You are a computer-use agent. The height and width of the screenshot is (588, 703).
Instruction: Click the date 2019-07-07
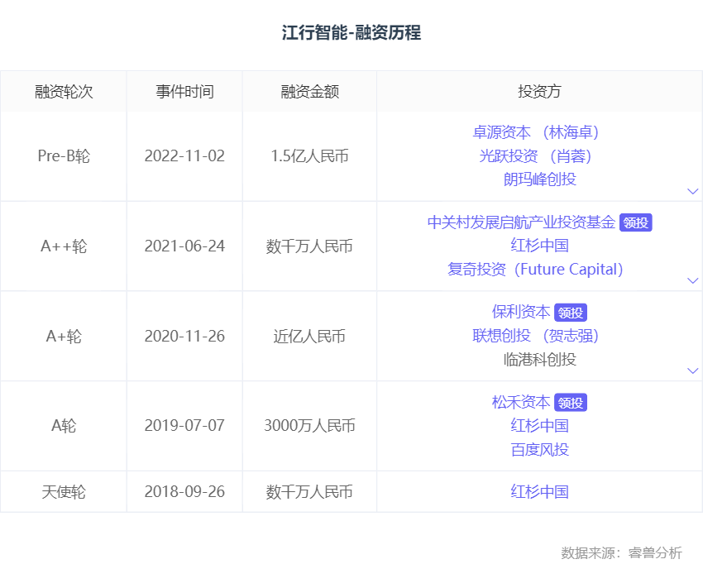(x=184, y=425)
